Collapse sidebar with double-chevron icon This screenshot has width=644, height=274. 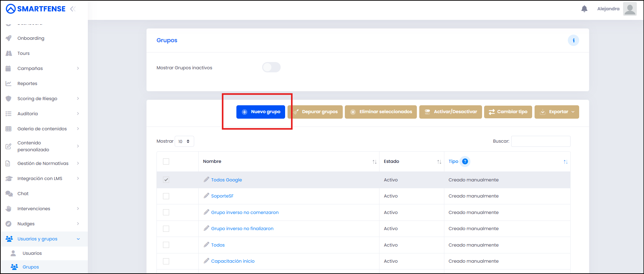click(x=73, y=9)
